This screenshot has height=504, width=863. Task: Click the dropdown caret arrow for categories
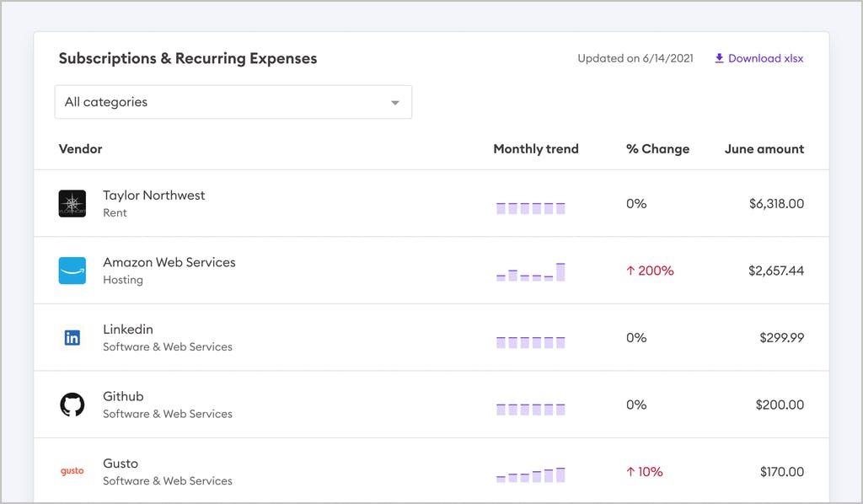coord(394,103)
